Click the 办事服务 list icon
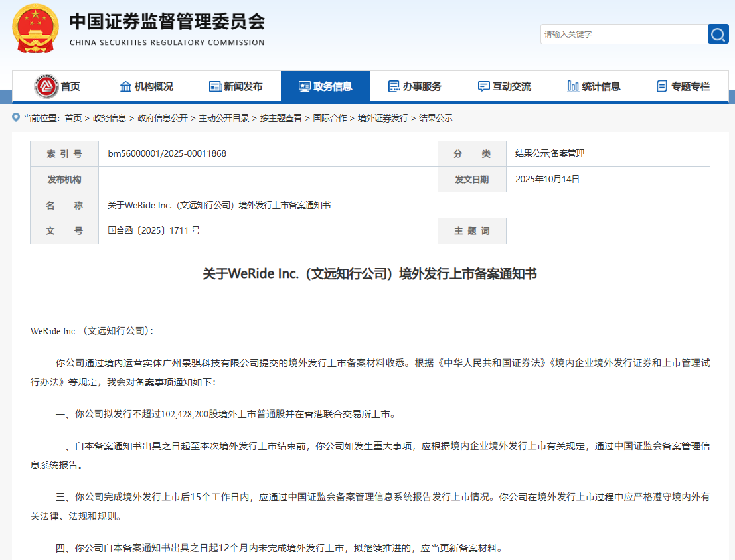Image resolution: width=735 pixels, height=560 pixels. [394, 86]
